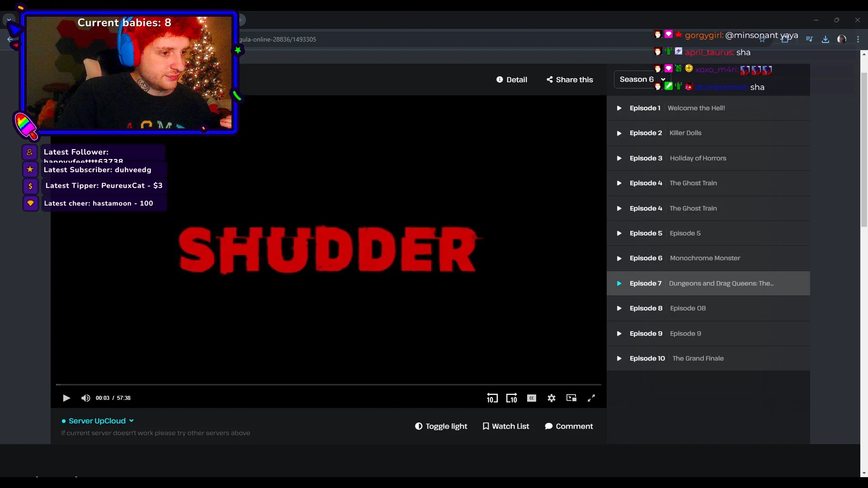
Task: Open the Detail info link
Action: [x=512, y=80]
